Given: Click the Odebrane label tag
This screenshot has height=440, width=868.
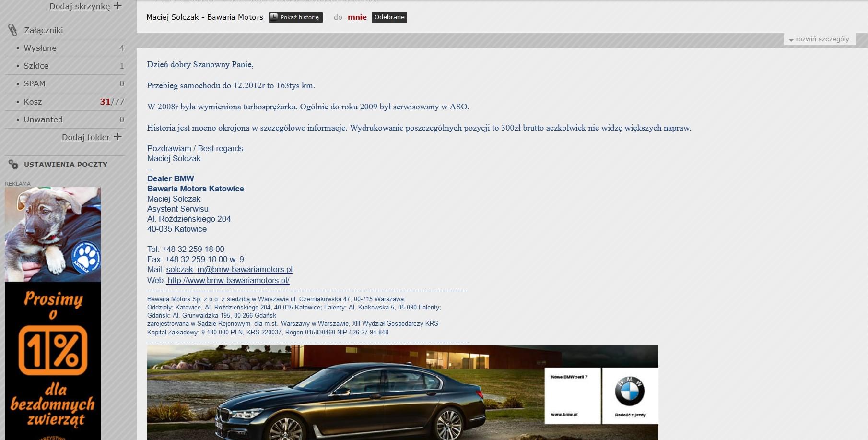Looking at the screenshot, I should [389, 17].
